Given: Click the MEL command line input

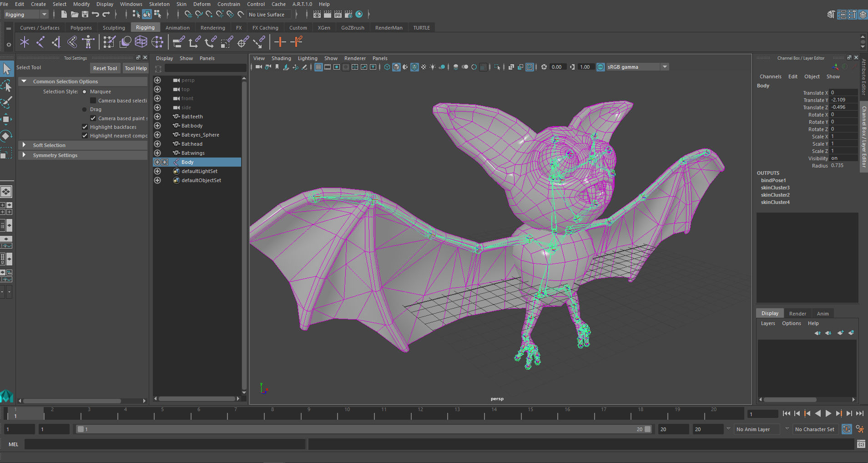Looking at the screenshot, I should [x=165, y=444].
